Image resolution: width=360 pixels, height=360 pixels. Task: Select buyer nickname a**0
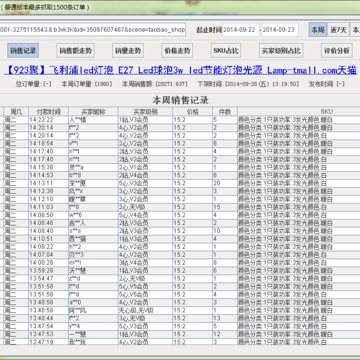(x=93, y=302)
